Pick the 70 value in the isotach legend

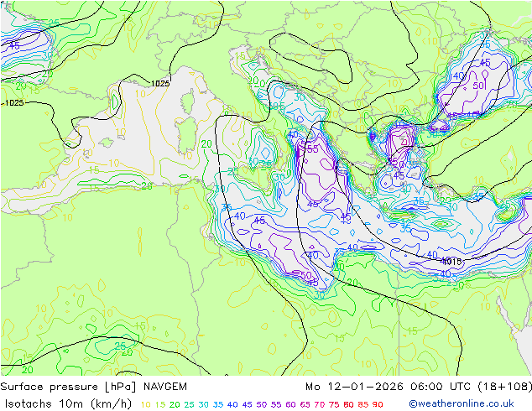[320, 404]
